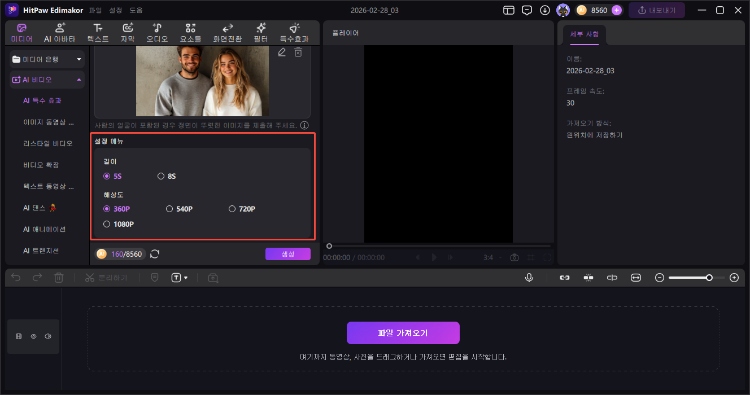The width and height of the screenshot is (750, 395).
Task: Open the 3:4 aspect ratio dropdown
Action: tap(493, 257)
